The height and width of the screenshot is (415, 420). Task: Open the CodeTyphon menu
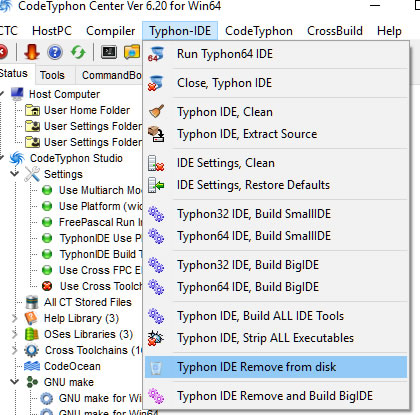click(259, 31)
